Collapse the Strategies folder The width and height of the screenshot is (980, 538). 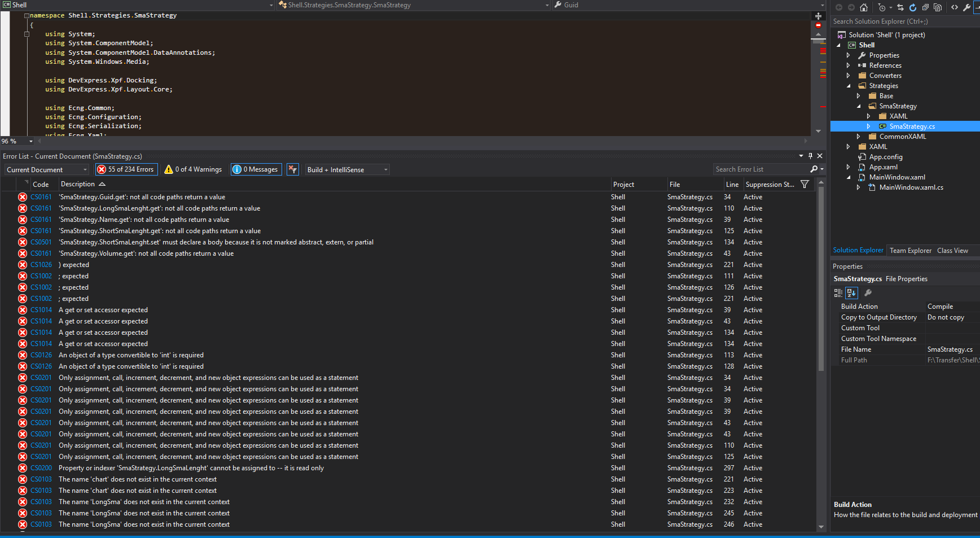click(x=849, y=86)
